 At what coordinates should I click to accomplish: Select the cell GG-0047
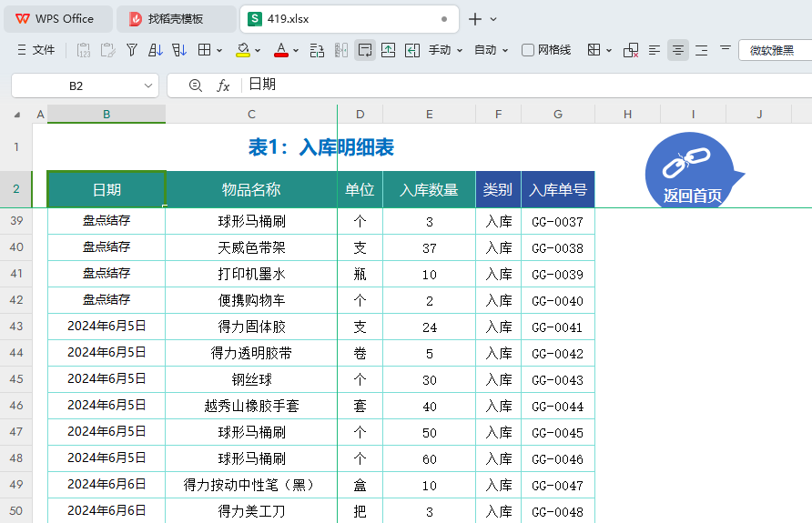click(x=558, y=485)
